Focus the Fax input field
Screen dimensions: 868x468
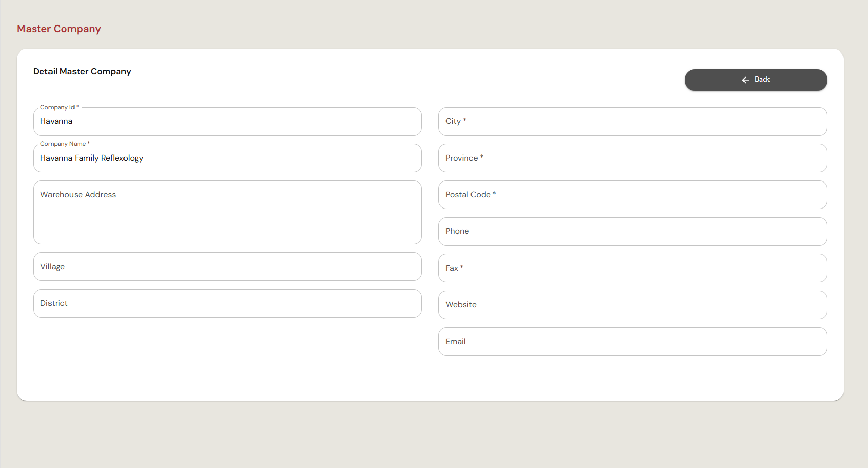[x=633, y=268]
